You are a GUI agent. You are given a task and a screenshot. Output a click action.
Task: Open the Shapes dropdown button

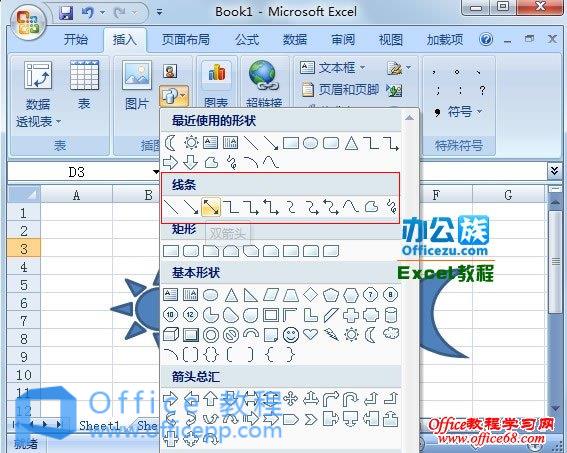[174, 96]
